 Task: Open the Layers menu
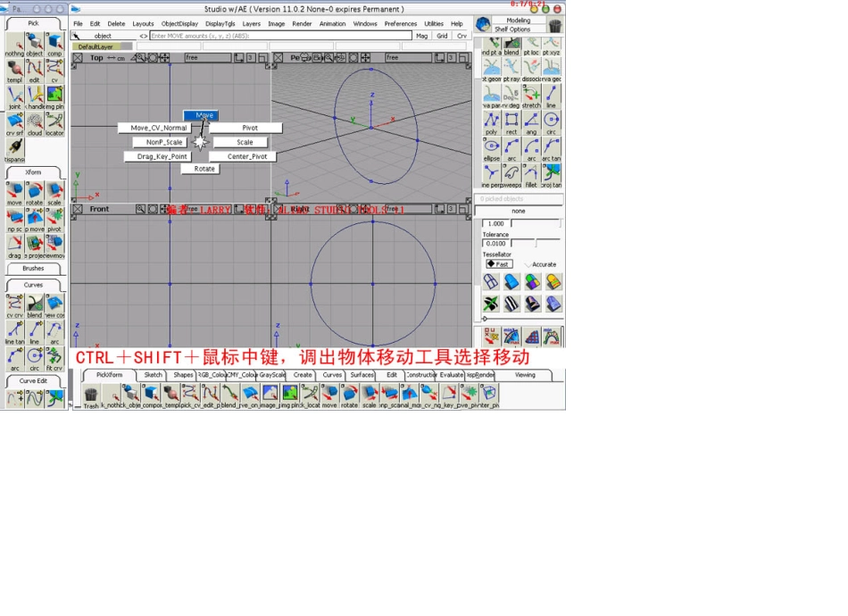(x=252, y=24)
